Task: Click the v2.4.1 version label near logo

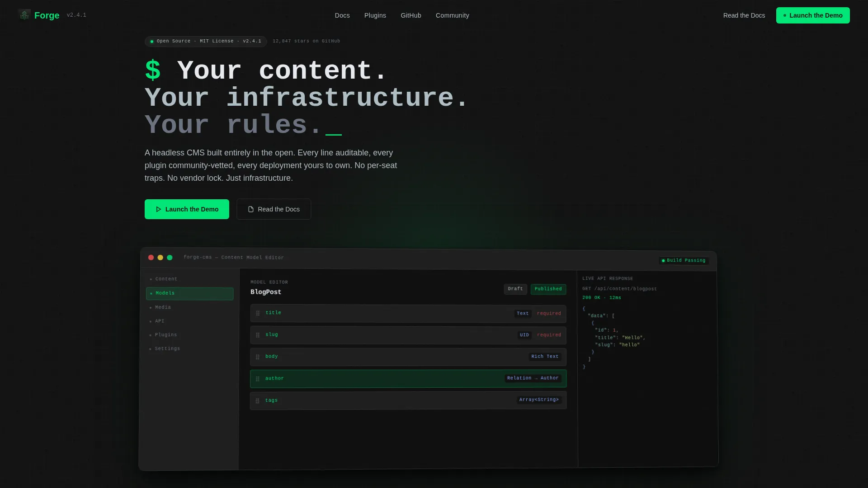Action: click(76, 15)
